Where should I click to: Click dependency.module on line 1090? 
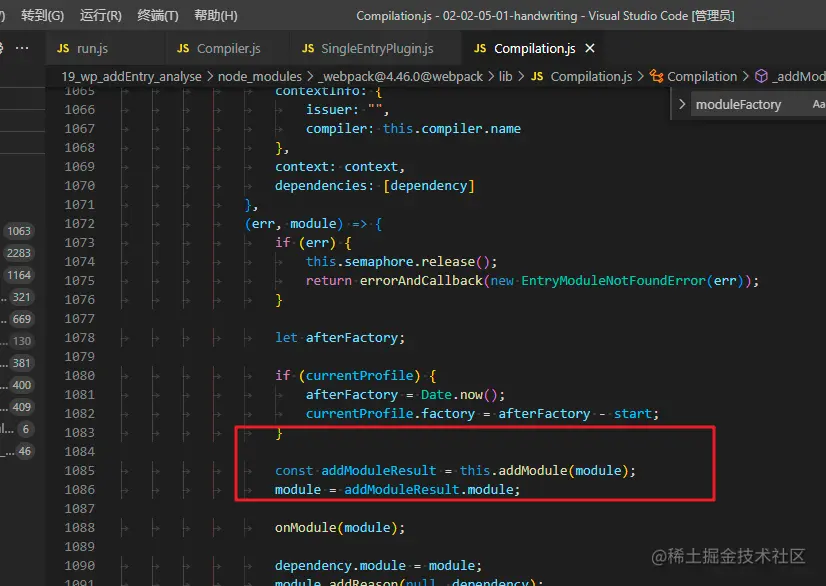(x=340, y=566)
